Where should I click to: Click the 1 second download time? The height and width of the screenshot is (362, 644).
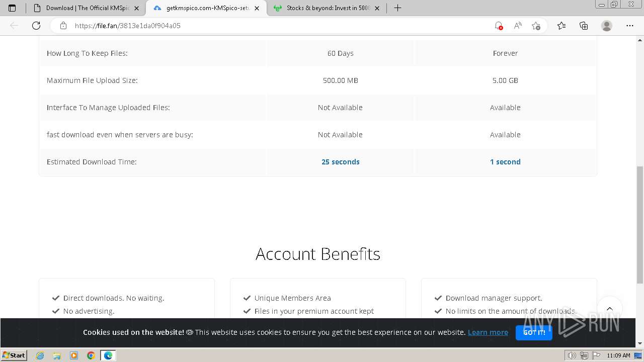[x=505, y=162]
